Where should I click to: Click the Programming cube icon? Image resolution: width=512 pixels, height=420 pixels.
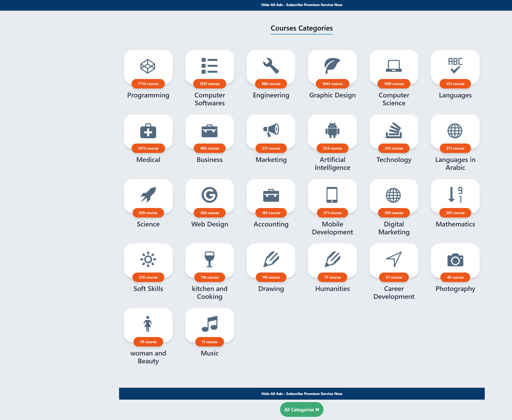point(148,66)
